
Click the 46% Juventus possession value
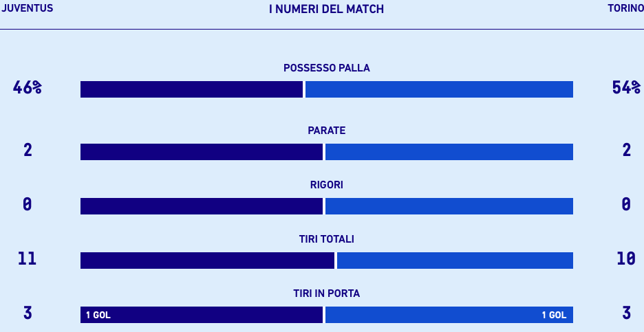click(x=28, y=87)
